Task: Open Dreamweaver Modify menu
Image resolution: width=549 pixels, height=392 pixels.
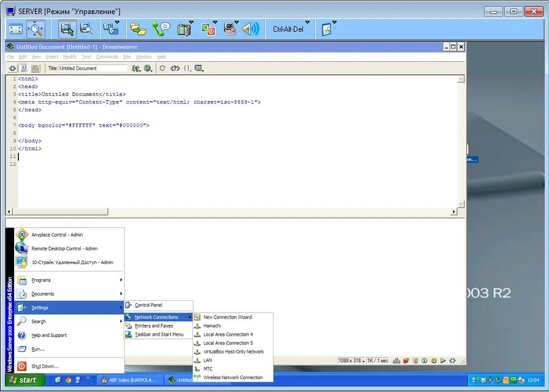Action: (70, 57)
